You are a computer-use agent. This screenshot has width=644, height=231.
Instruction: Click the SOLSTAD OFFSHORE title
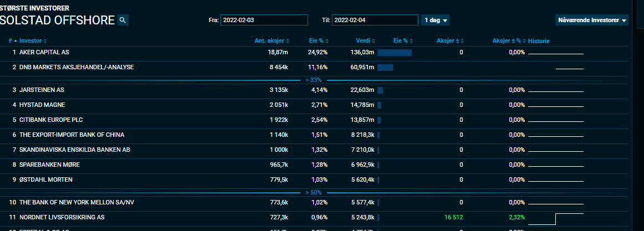point(57,20)
